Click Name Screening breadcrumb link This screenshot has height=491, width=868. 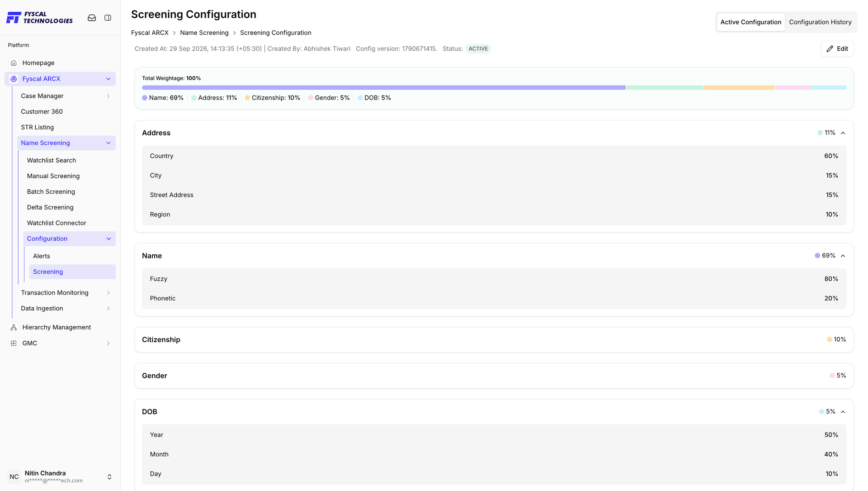coord(204,33)
